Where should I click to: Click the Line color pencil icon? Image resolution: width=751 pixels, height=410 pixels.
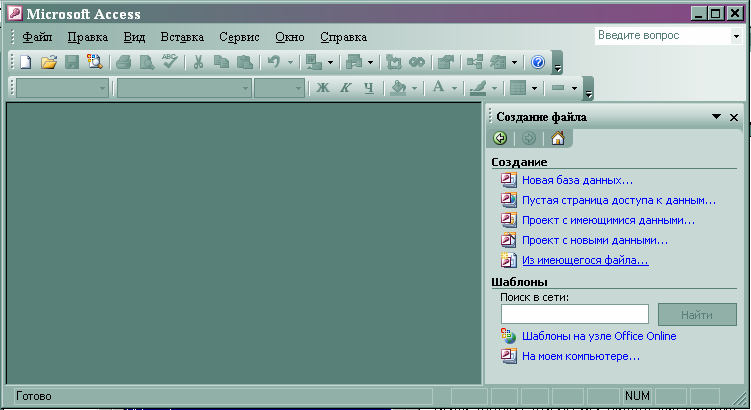point(478,88)
